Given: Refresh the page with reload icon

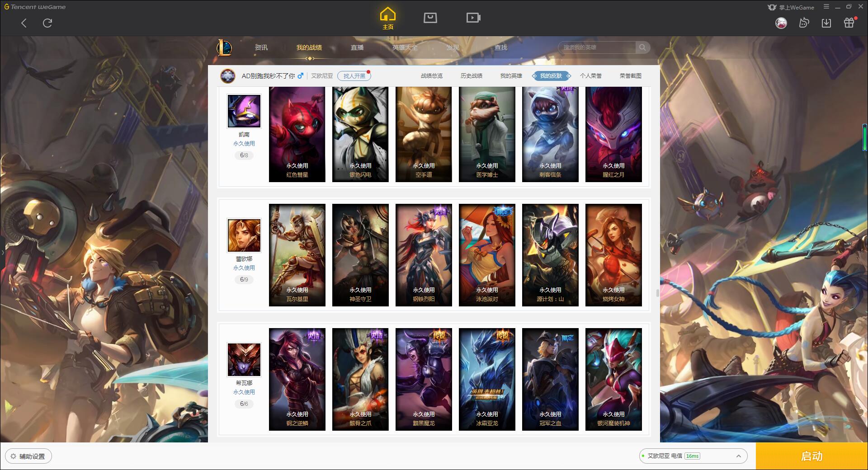Looking at the screenshot, I should tap(47, 23).
